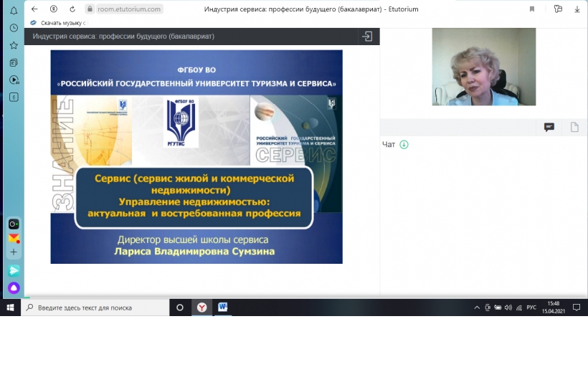Change input language РУС
588x367 pixels.
531,308
